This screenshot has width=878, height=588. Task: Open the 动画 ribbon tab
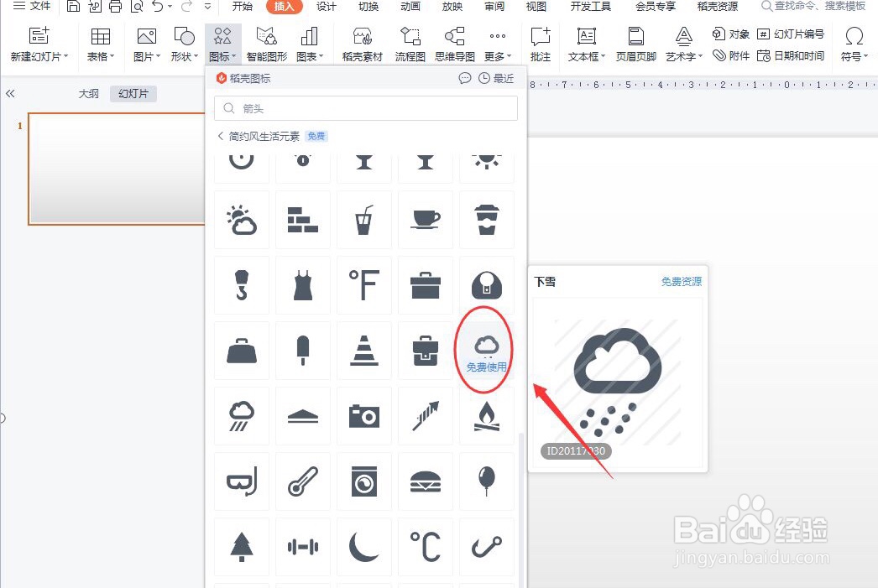pyautogui.click(x=410, y=6)
